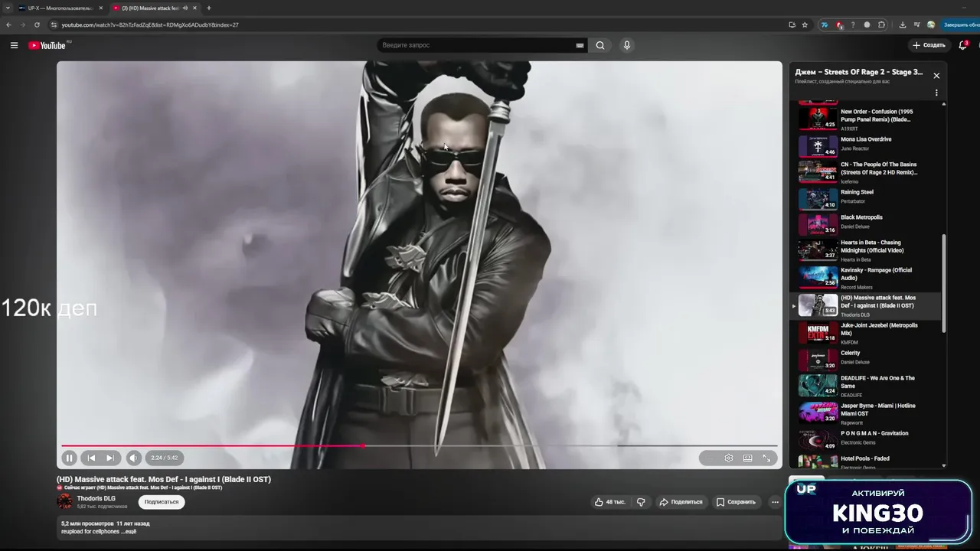Switch the player to fullscreen

click(766, 458)
